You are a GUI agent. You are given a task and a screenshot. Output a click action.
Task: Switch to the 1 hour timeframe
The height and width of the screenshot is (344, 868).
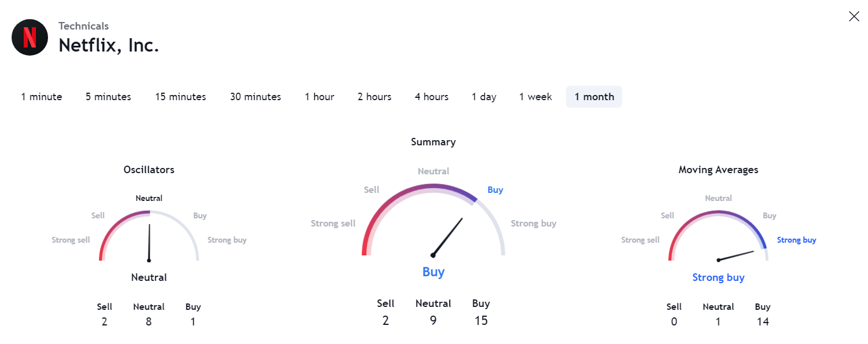click(x=319, y=97)
